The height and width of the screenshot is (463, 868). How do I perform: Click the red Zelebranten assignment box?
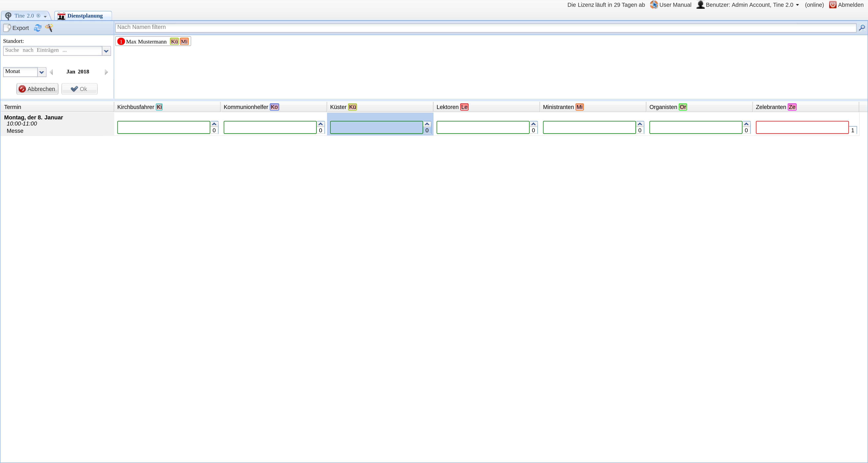pos(802,127)
